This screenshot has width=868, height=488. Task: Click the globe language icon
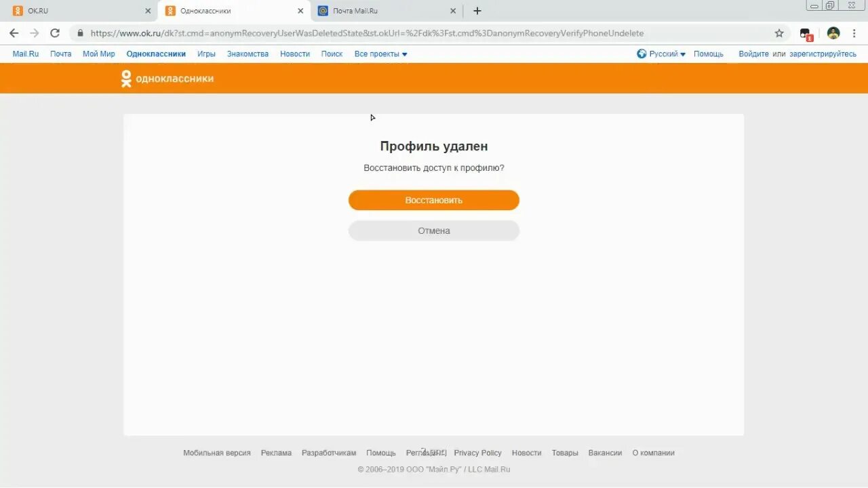tap(642, 54)
